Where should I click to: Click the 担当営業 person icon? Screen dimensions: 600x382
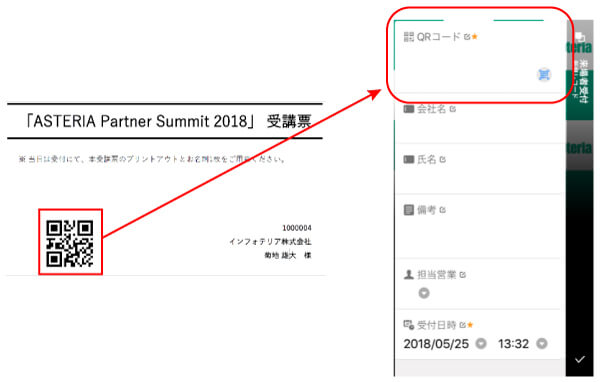pyautogui.click(x=409, y=274)
